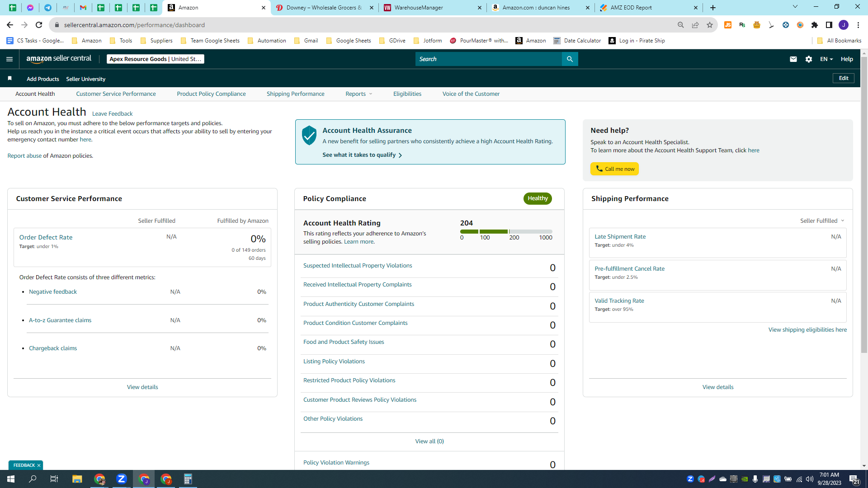Switch to the WarehouseManager browser tab
The height and width of the screenshot is (488, 868).
point(432,8)
